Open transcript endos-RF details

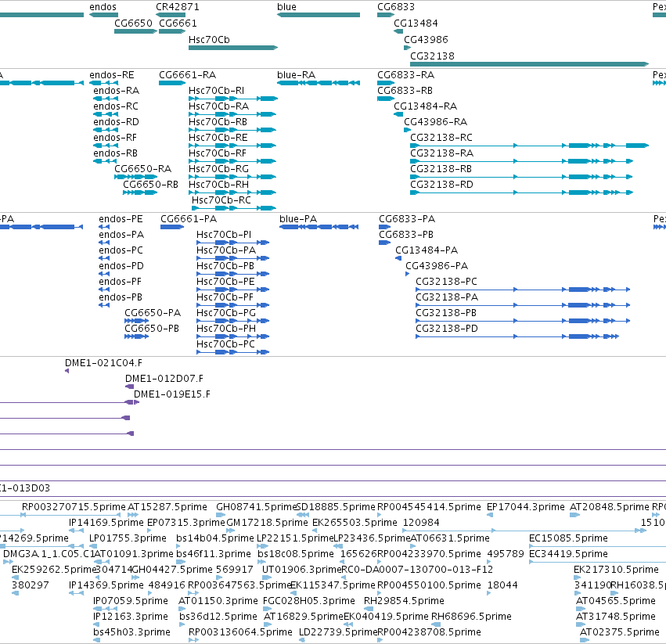tap(115, 138)
